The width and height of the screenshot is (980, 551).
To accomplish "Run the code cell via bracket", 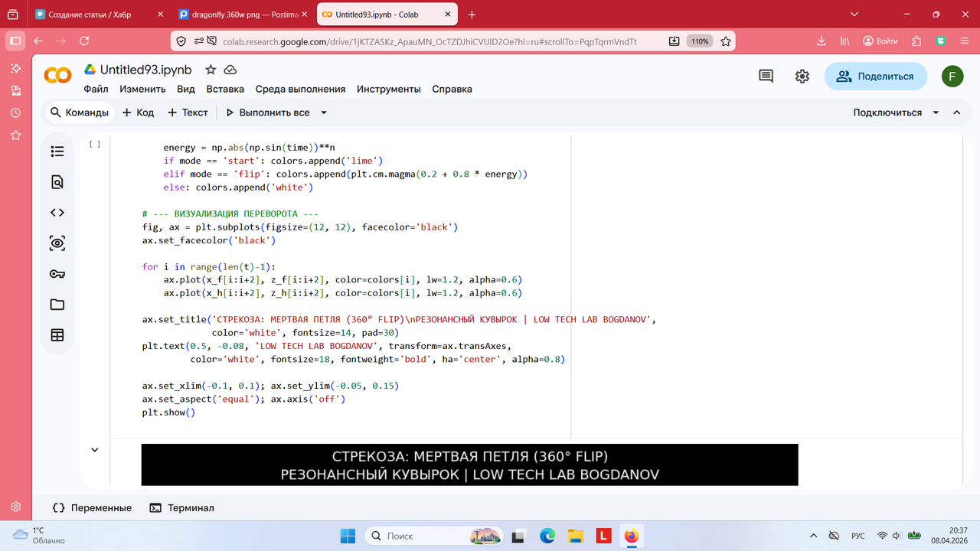I will [95, 144].
